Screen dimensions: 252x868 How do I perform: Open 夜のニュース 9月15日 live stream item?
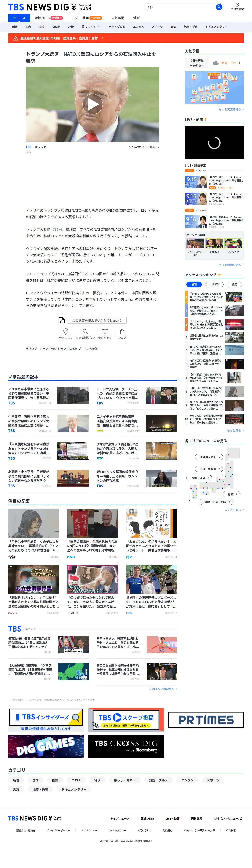pos(214,199)
